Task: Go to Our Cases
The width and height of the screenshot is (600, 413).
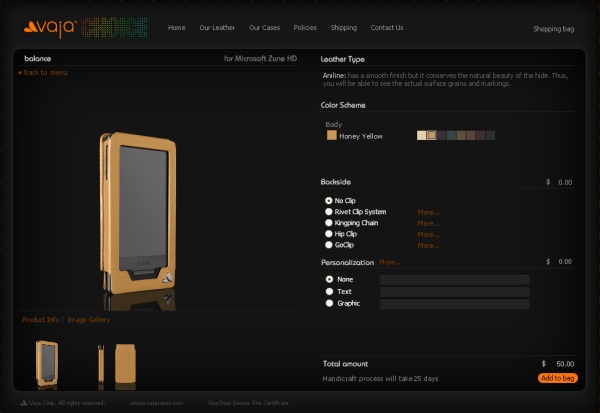Action: (x=264, y=28)
